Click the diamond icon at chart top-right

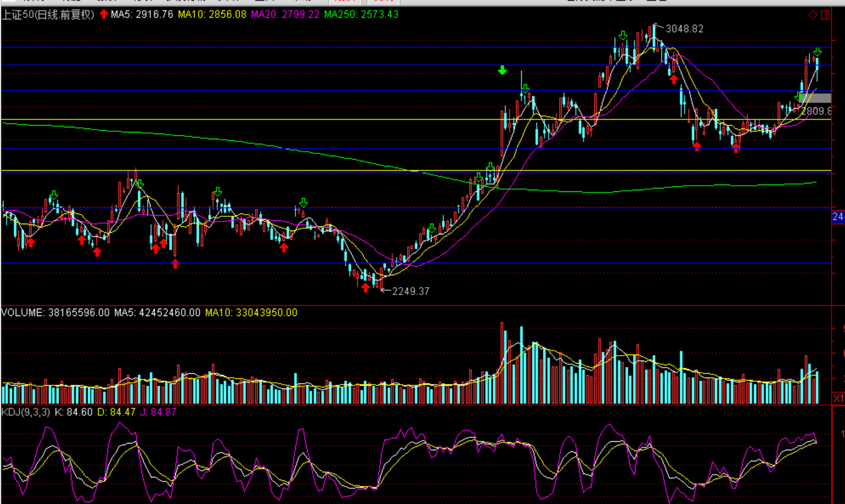point(813,15)
